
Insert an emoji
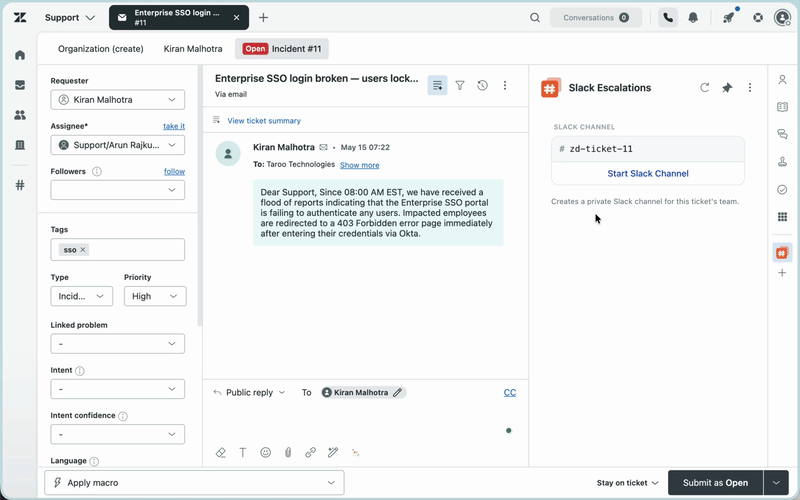coord(265,453)
